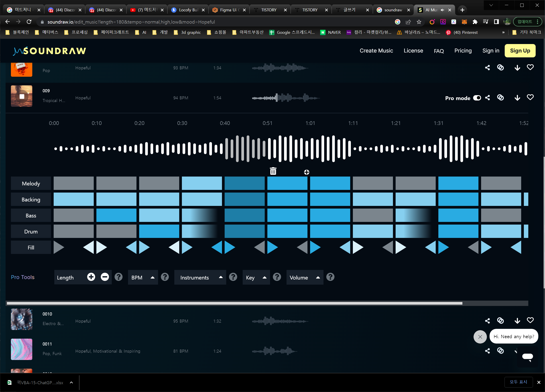Viewport: 545px width, 392px height.
Task: Open the Pricing menu item
Action: coord(463,51)
